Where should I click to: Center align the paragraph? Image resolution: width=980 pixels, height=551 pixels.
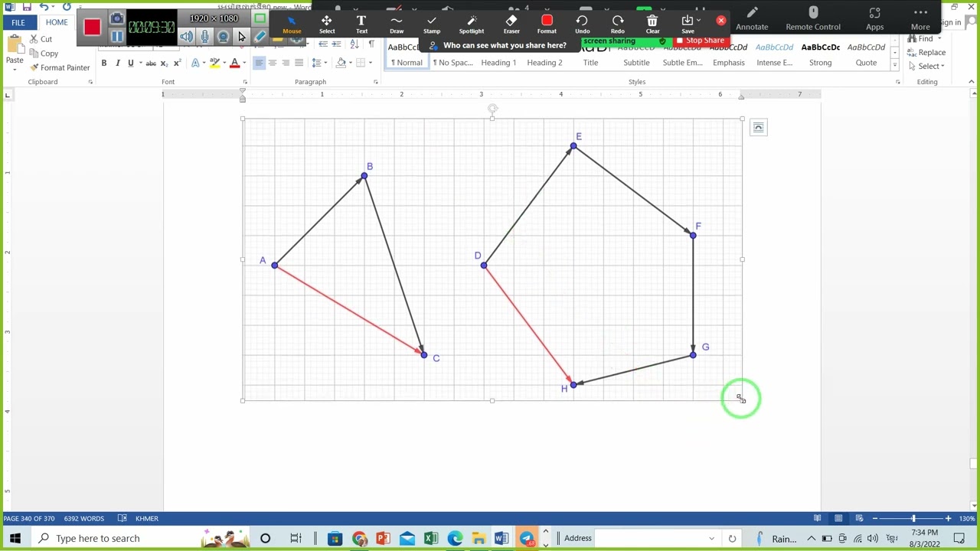272,63
